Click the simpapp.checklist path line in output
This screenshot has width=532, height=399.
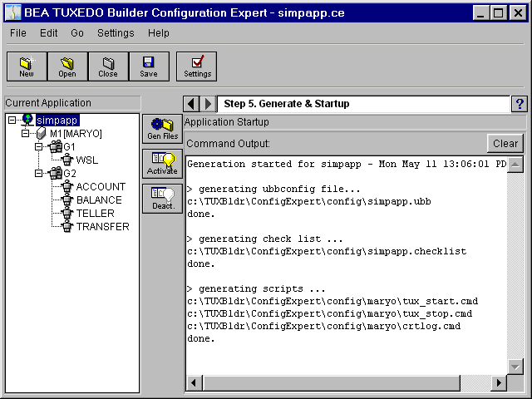(327, 251)
